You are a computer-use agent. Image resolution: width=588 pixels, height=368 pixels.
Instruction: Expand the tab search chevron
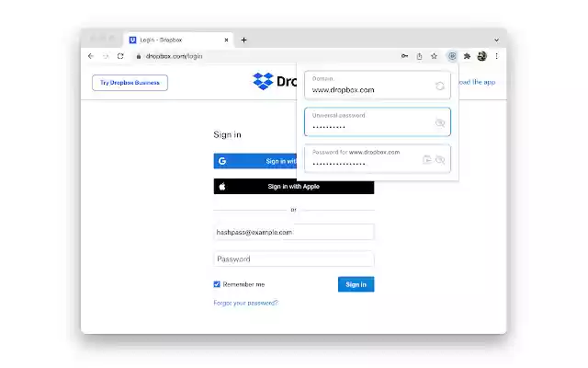[x=496, y=40]
